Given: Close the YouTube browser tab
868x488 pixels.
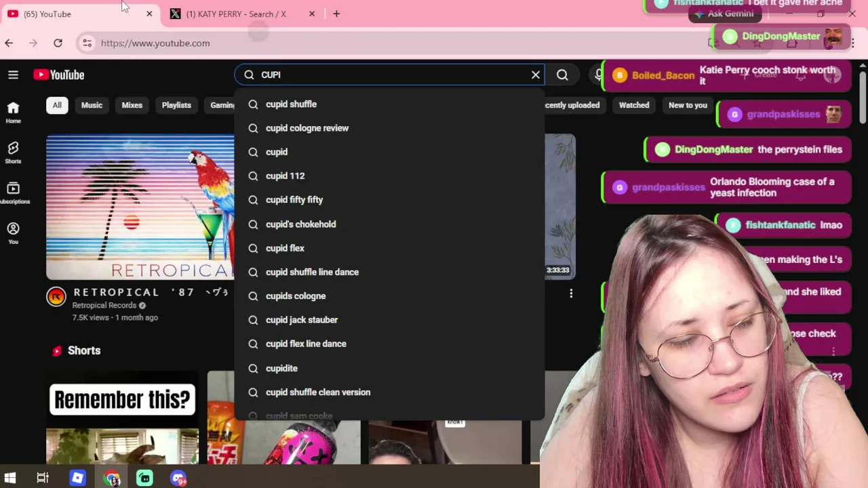Looking at the screenshot, I should (149, 14).
